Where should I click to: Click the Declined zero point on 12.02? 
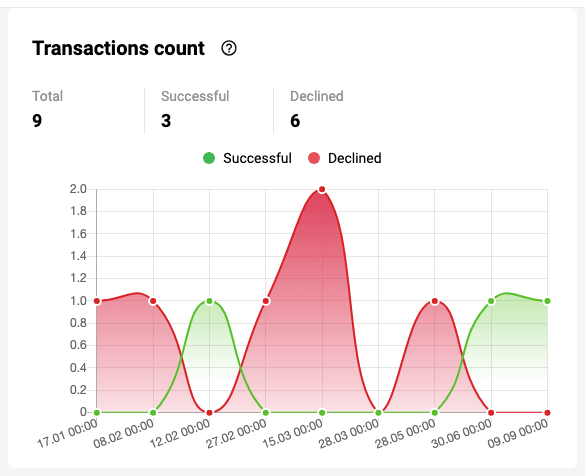coord(209,413)
